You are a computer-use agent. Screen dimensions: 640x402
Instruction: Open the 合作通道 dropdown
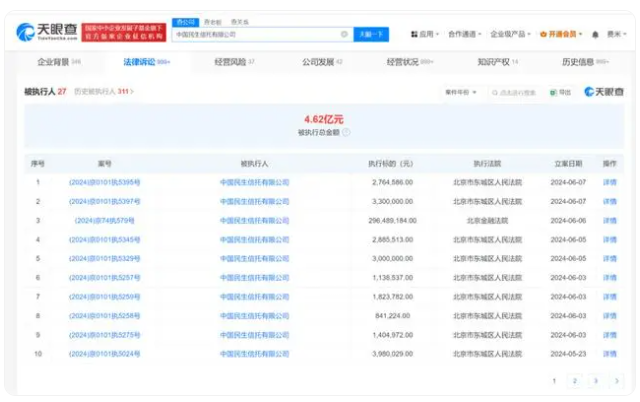(x=465, y=34)
